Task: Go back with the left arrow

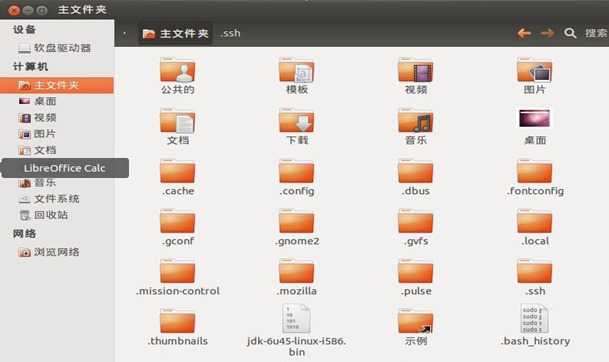Action: pos(524,33)
